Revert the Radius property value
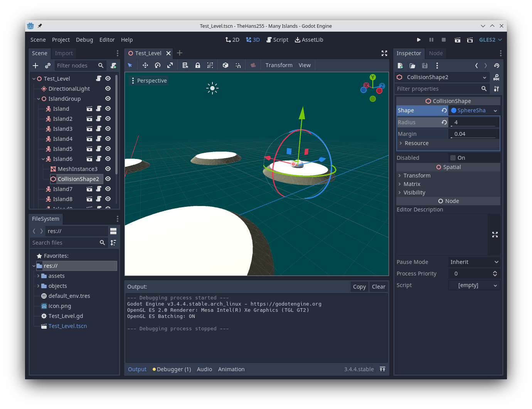 pyautogui.click(x=444, y=122)
